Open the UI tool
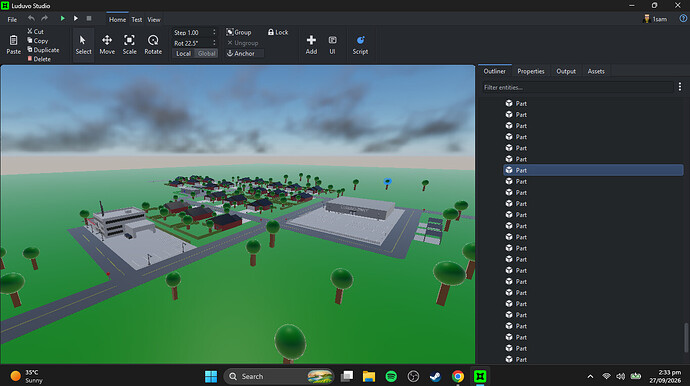This screenshot has width=690, height=386. tap(332, 44)
